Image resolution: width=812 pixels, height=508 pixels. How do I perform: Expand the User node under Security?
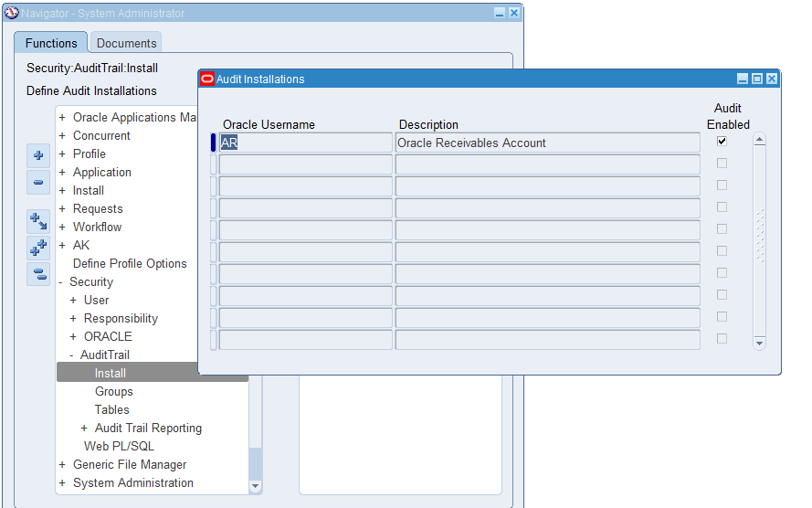[x=73, y=301]
